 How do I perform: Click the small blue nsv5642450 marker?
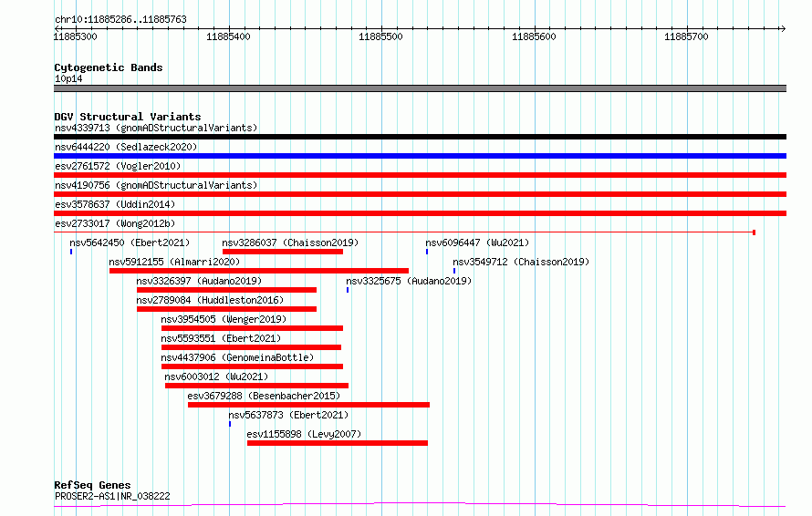click(71, 252)
